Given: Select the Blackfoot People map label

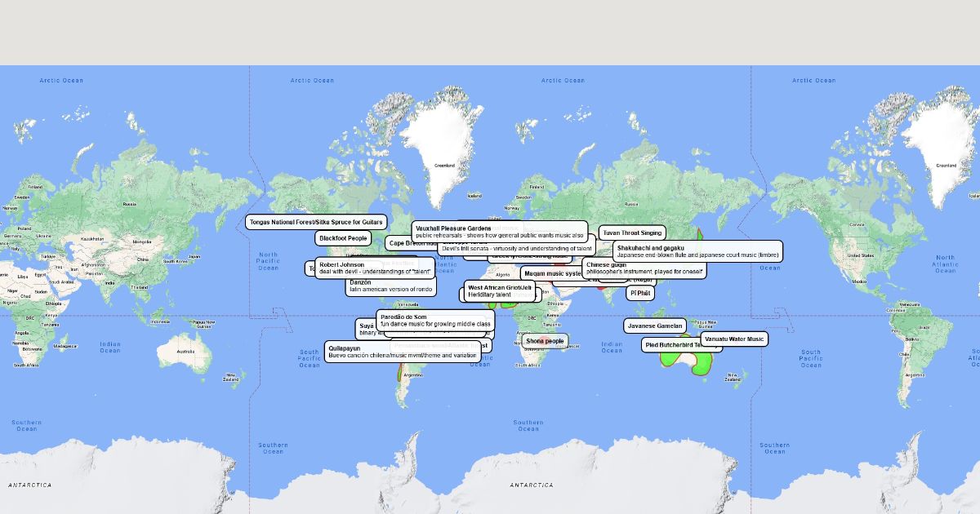Looking at the screenshot, I should pos(343,238).
